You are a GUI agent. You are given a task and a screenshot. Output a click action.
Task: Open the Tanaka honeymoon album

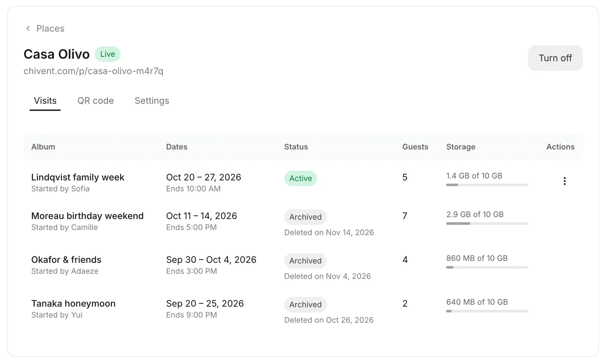pos(73,303)
